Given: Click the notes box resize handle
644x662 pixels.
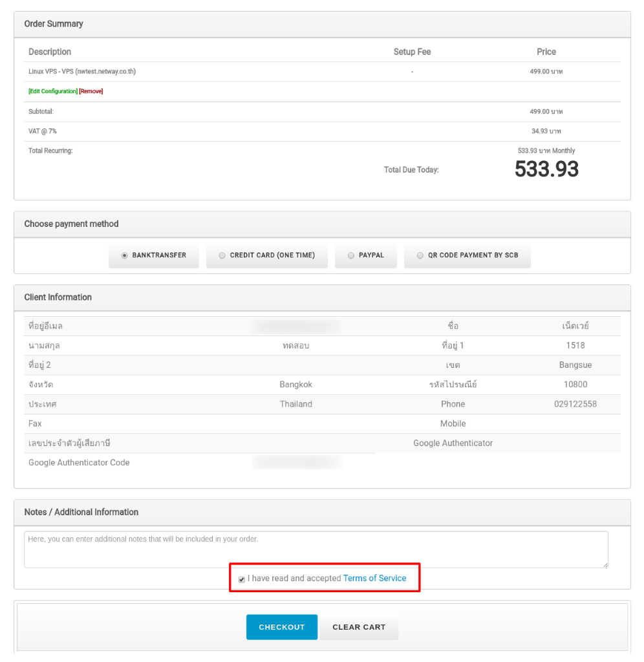Looking at the screenshot, I should pos(605,565).
